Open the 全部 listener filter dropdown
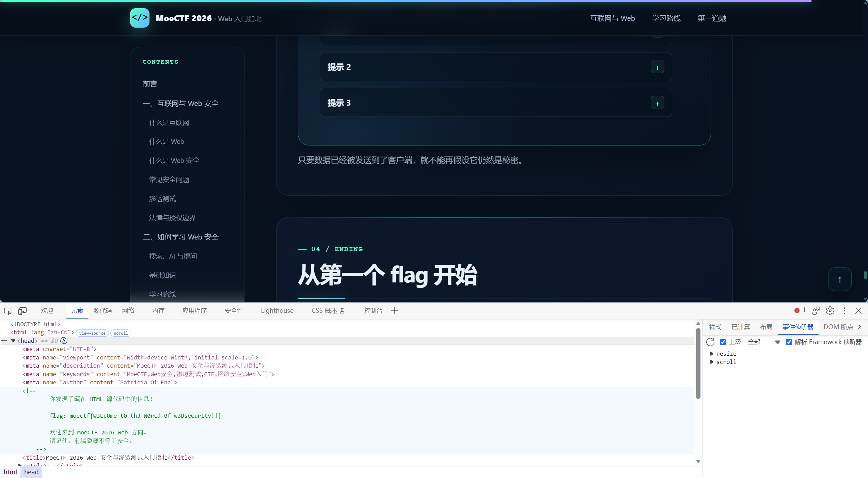Viewport: 868px width, 478px height. [x=764, y=342]
